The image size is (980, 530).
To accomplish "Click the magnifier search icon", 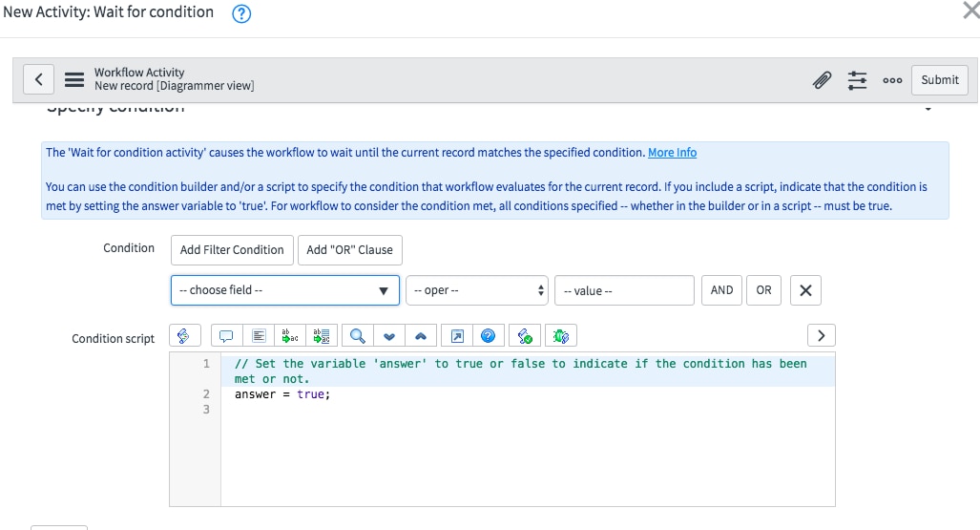I will (x=358, y=336).
